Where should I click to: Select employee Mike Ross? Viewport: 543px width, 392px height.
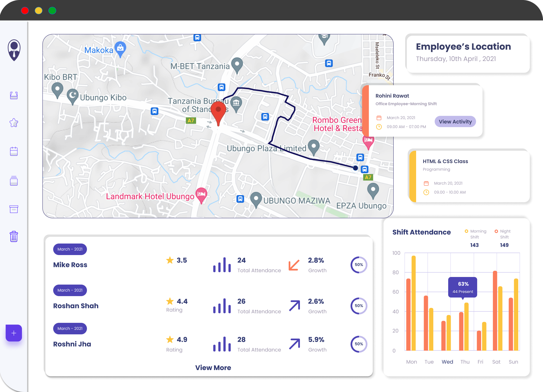point(70,265)
